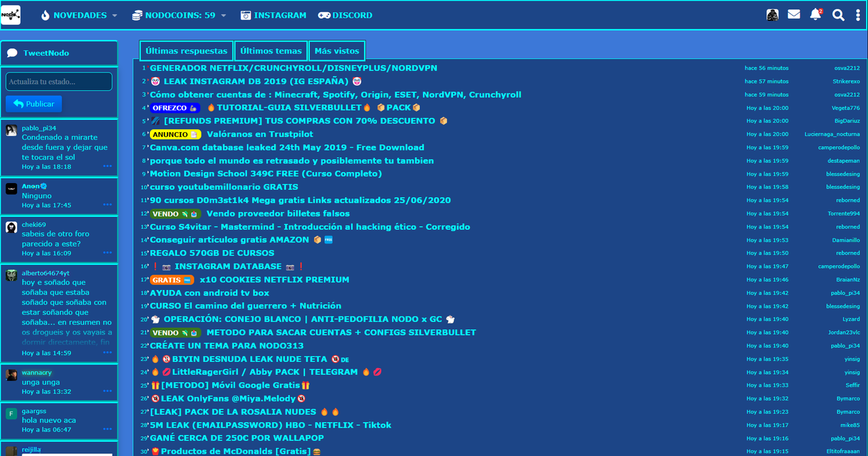Click 'Hoy a las 18:18' status timestamp
868x456 pixels.
(46, 167)
